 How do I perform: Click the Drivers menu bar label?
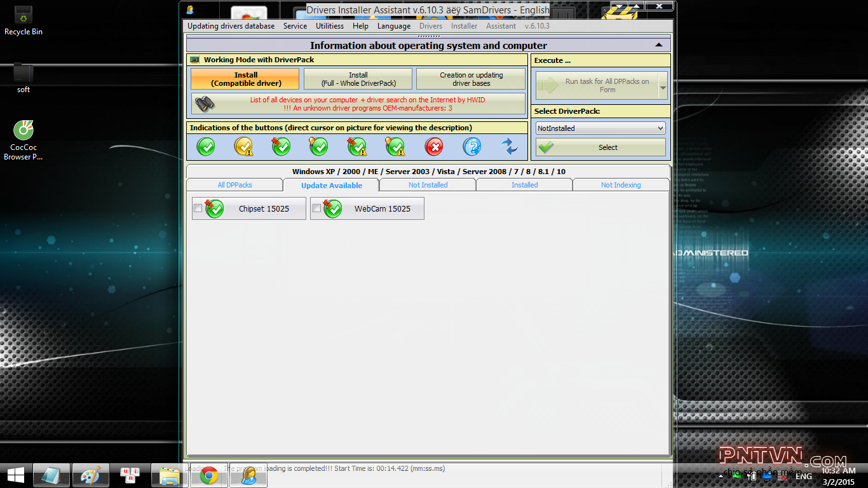click(431, 26)
